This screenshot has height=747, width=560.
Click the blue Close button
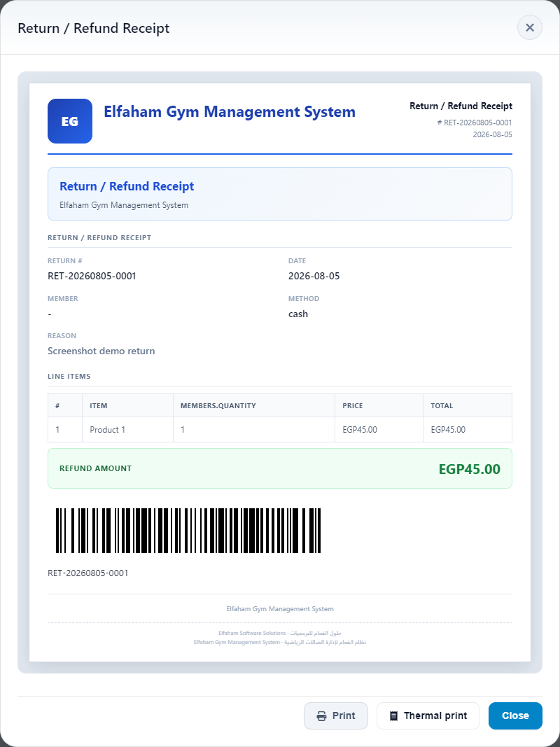(515, 715)
